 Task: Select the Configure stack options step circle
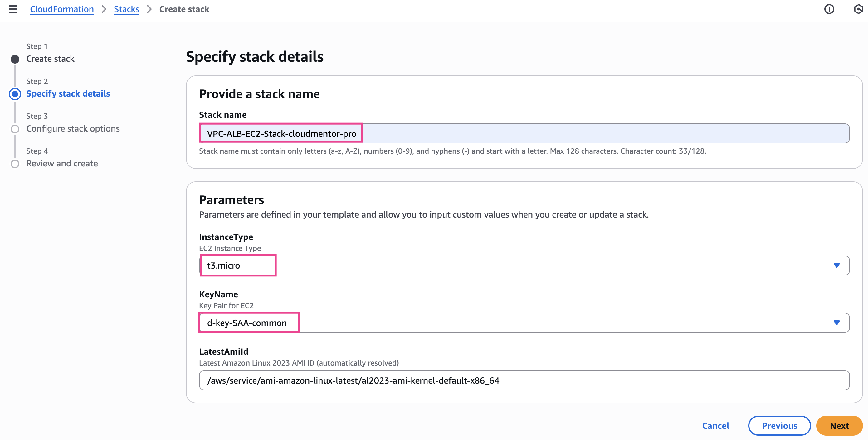pos(15,129)
